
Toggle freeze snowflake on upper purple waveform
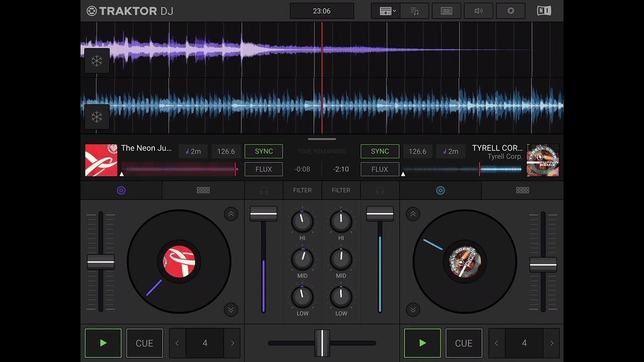[x=97, y=61]
